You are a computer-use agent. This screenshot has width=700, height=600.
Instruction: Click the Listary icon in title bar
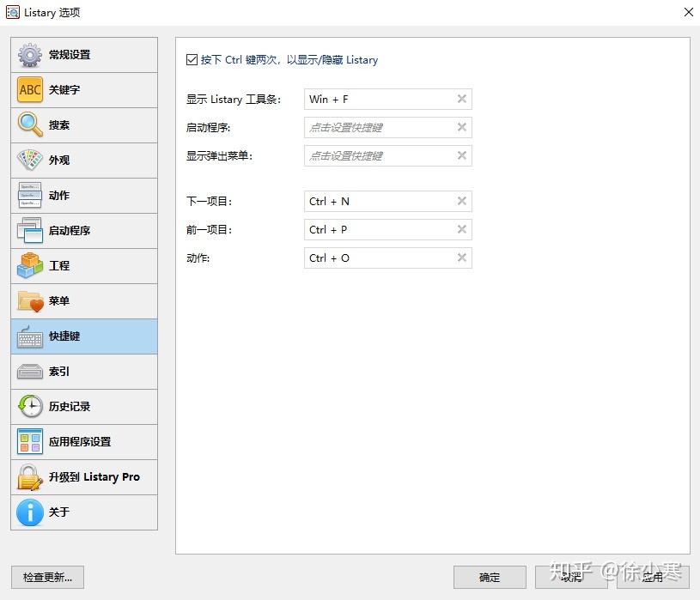tap(13, 12)
